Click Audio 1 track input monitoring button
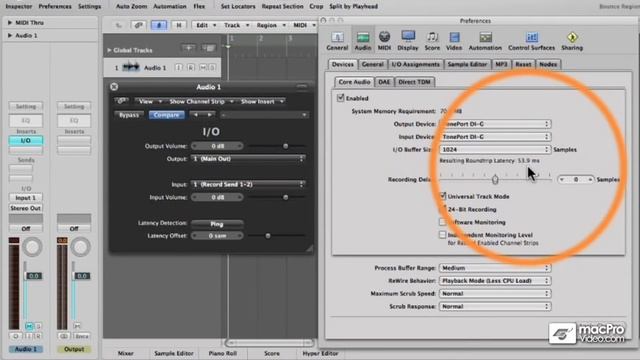The width and height of the screenshot is (640, 360). click(x=179, y=67)
